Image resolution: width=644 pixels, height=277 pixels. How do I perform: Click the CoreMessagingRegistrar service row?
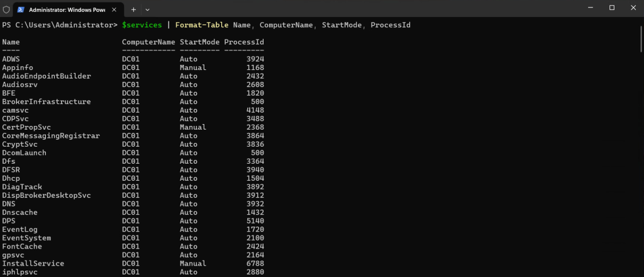tap(51, 136)
